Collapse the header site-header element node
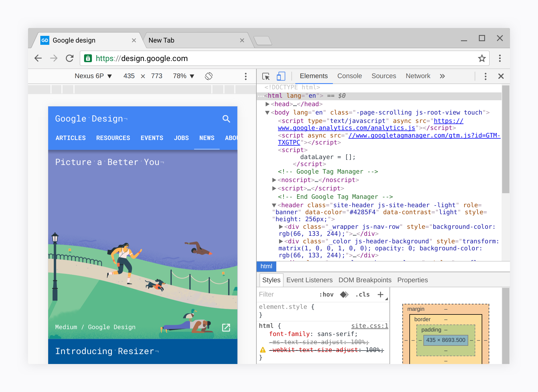The height and width of the screenshot is (392, 538). point(274,205)
